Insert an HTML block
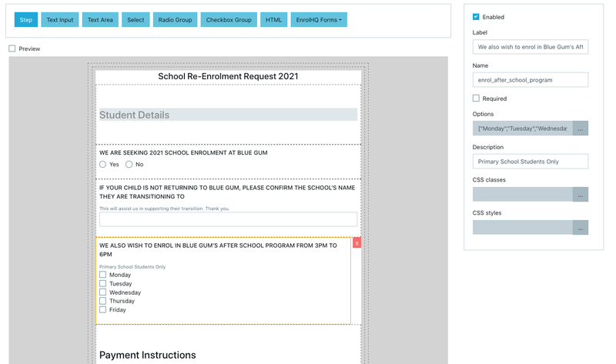Screen dimensions: 616x364 click(274, 20)
